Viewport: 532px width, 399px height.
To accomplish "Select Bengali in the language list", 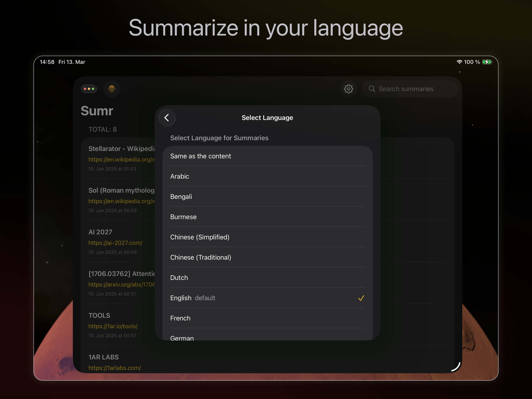I will click(181, 196).
